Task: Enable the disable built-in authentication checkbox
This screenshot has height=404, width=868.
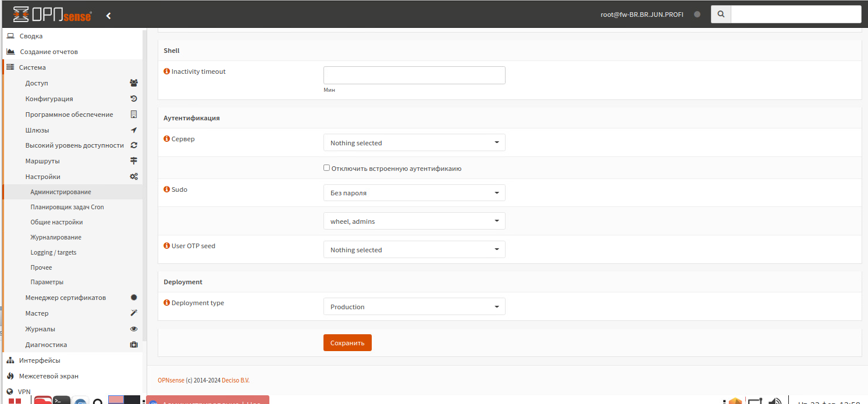Action: [327, 168]
